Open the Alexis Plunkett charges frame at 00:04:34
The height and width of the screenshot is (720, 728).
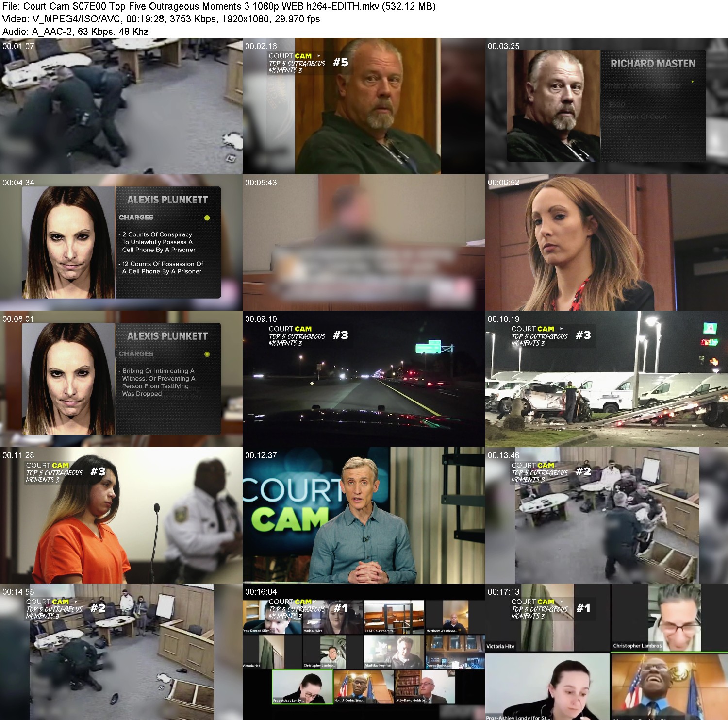[x=121, y=243]
